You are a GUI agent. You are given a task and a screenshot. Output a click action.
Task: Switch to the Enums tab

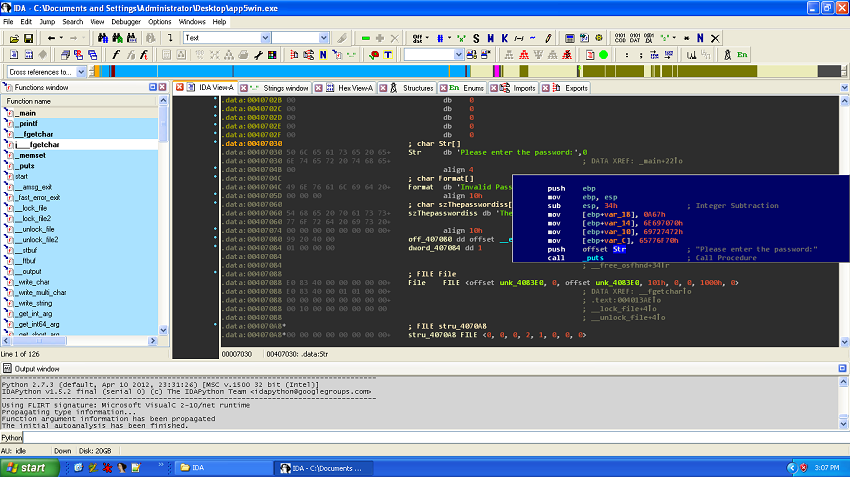pos(473,88)
